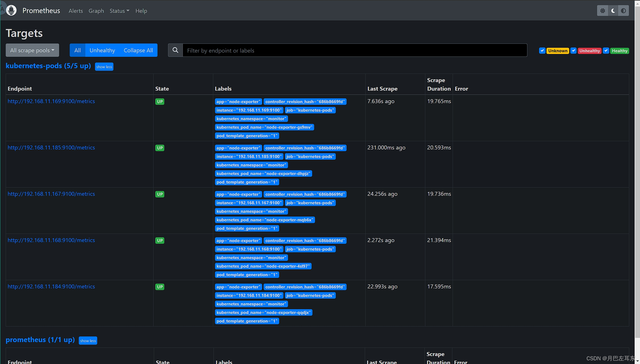
Task: Open the All scrape pools dropdown
Action: coord(32,50)
